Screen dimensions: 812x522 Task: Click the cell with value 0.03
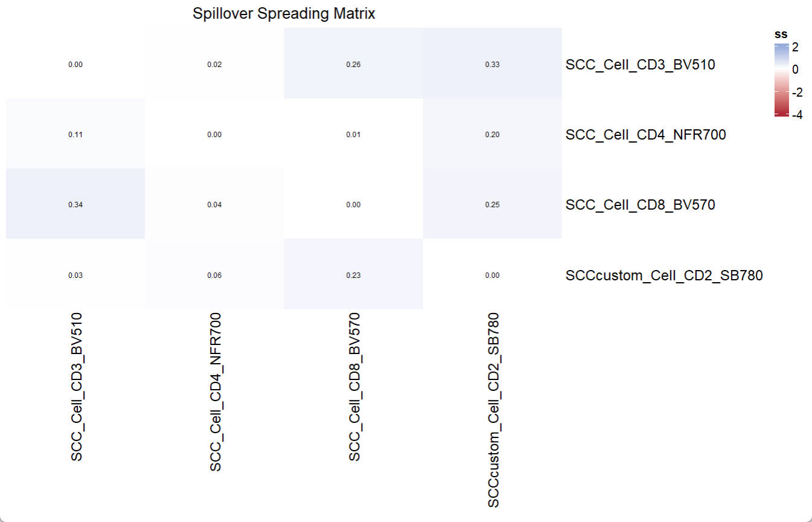click(75, 275)
